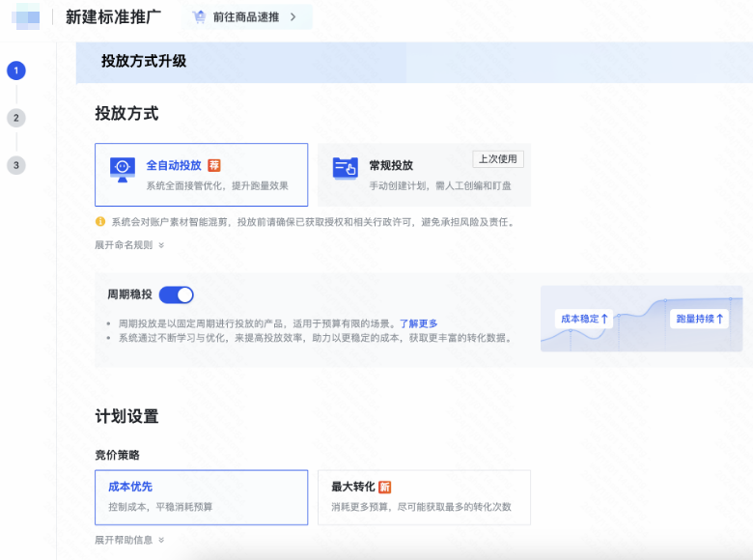Image resolution: width=753 pixels, height=560 pixels.
Task: Click the 周期稳投 label text
Action: [129, 294]
